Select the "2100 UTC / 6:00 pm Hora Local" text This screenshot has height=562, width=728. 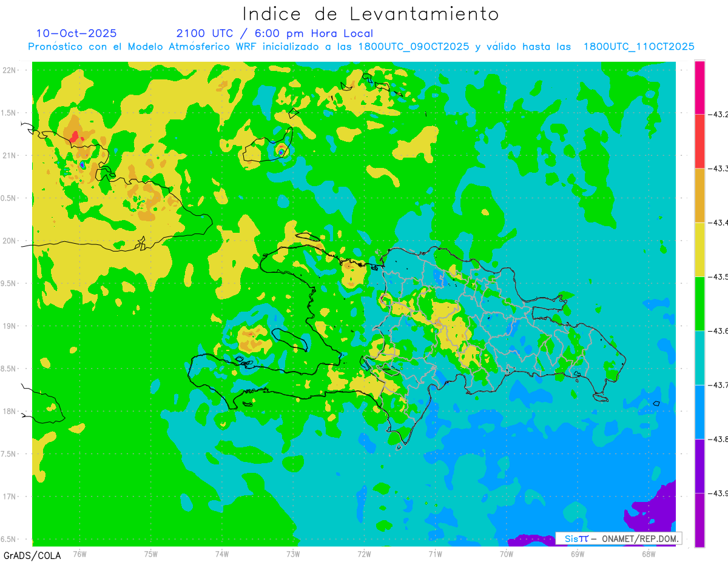[275, 33]
